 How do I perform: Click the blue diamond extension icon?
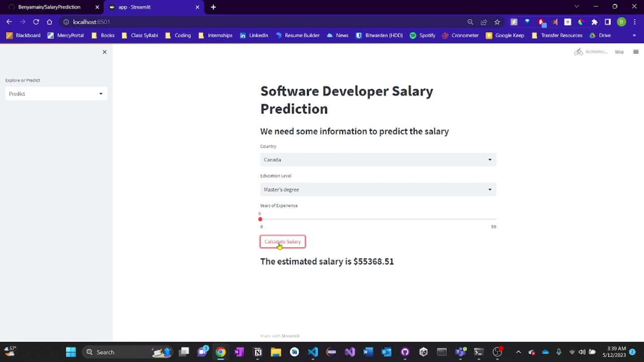(527, 22)
